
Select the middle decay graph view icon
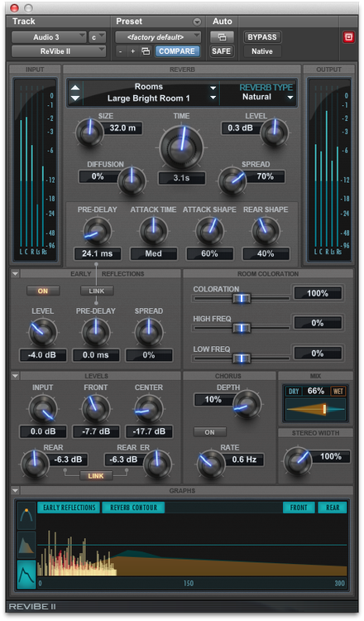click(x=26, y=543)
